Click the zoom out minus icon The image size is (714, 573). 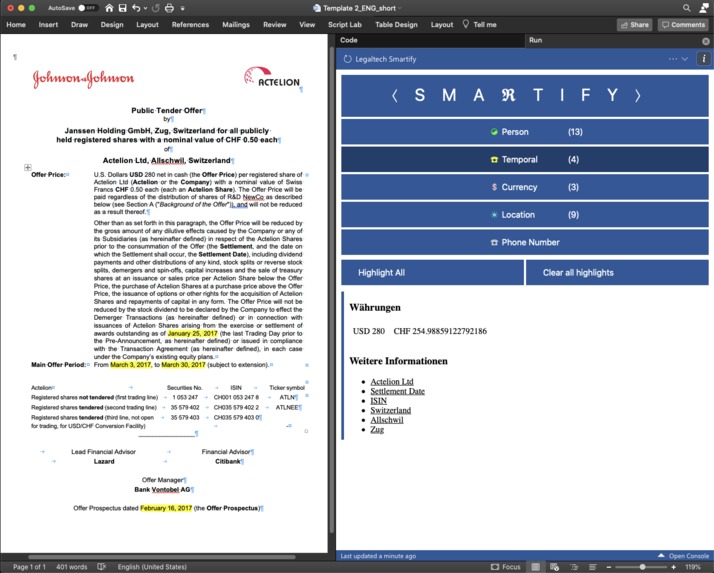pos(609,567)
